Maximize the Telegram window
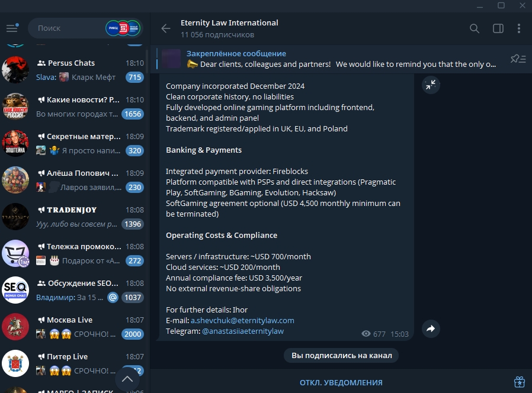This screenshot has height=393, width=532. point(501,5)
